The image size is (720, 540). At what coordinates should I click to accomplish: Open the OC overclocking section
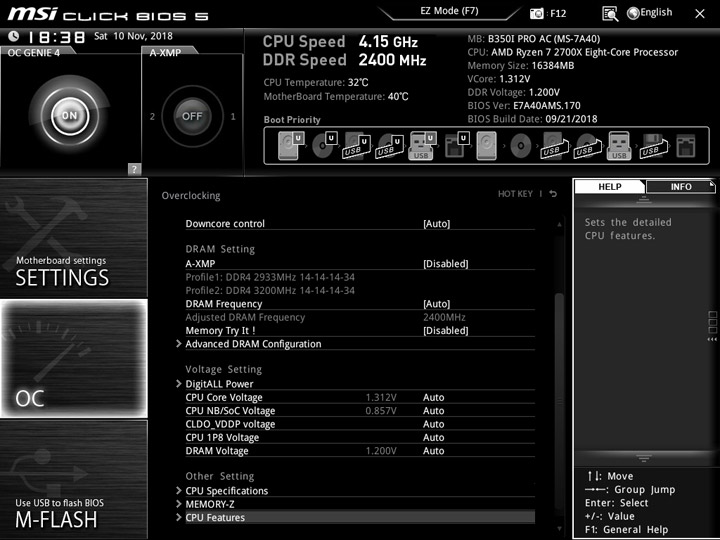[x=73, y=359]
